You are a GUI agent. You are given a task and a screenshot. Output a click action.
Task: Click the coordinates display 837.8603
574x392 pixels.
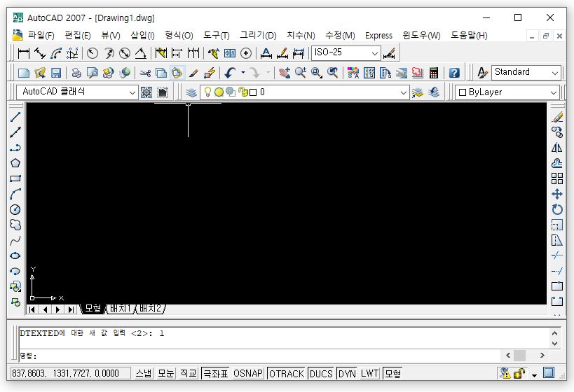click(x=70, y=373)
